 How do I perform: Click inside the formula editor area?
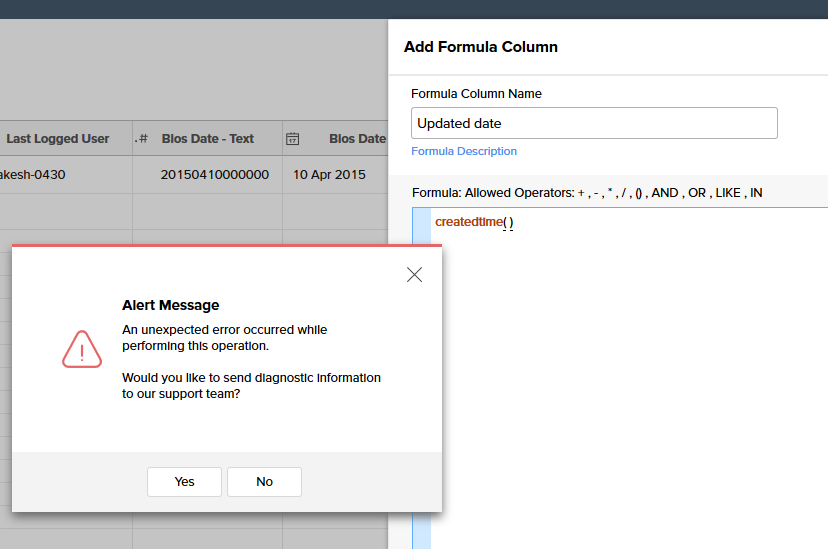[630, 350]
